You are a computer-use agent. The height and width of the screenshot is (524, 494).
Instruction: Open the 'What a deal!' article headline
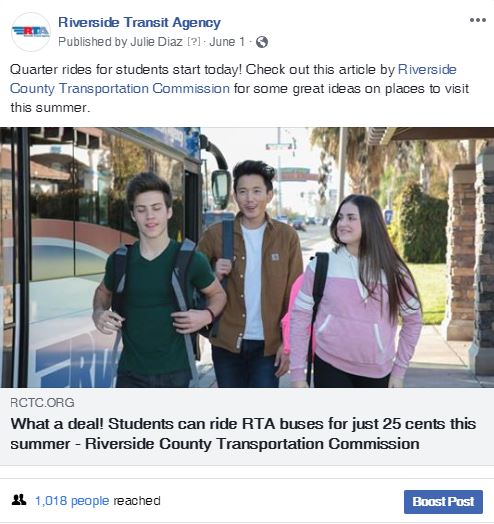point(243,434)
